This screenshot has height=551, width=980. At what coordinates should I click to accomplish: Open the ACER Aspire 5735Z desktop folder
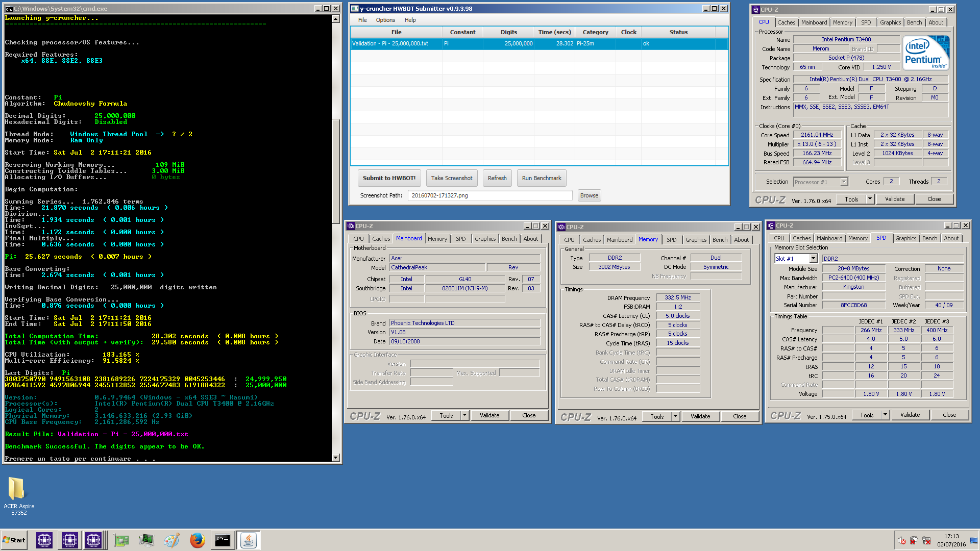(x=19, y=495)
